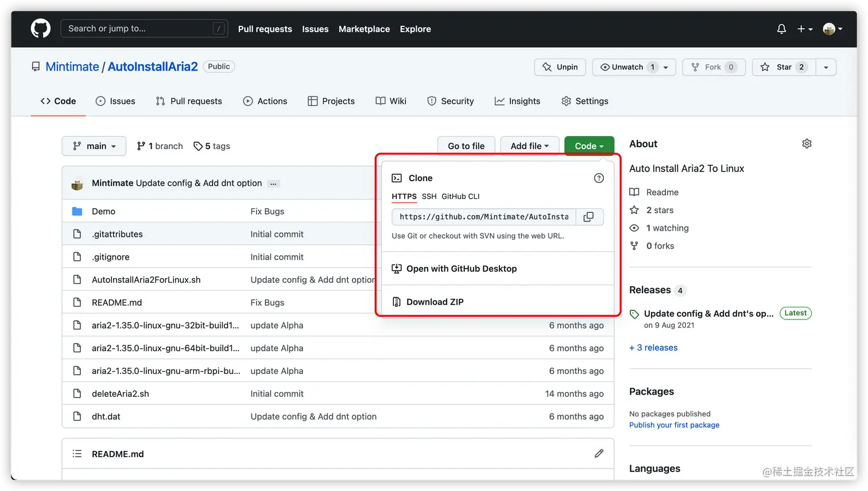868x491 pixels.
Task: View the 1 watching link
Action: pos(659,228)
